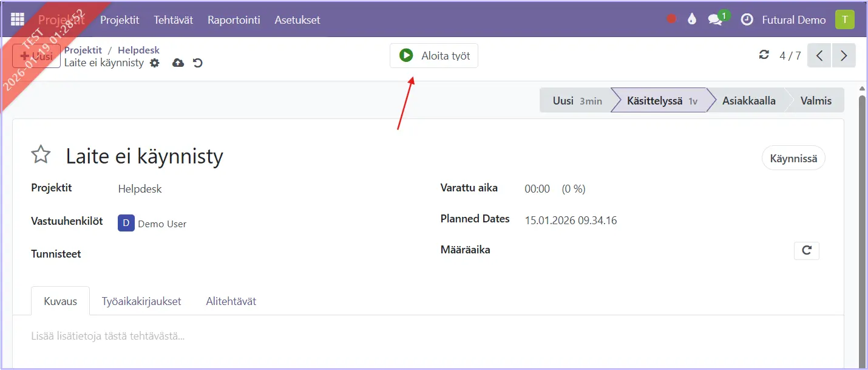The image size is (868, 370).
Task: Click the water drop icon in navbar
Action: coord(691,19)
